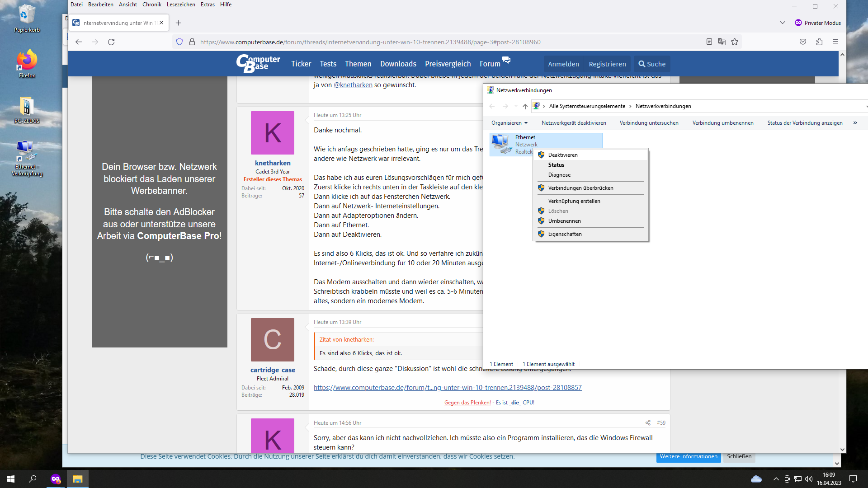Click the Anmelden button
The image size is (868, 488).
pyautogui.click(x=563, y=64)
